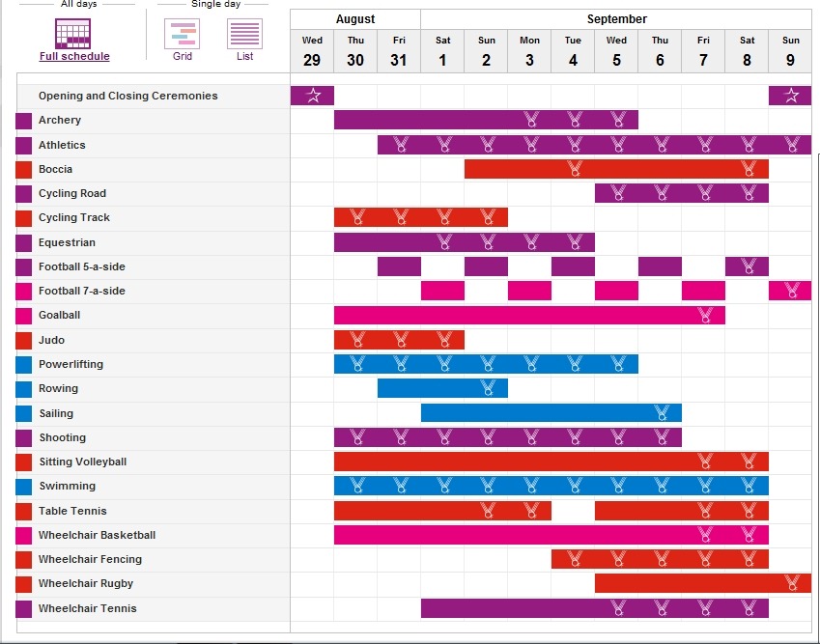Screen dimensions: 820x644
Task: Click Shooting medal icon on Thu 30
Action: point(357,437)
